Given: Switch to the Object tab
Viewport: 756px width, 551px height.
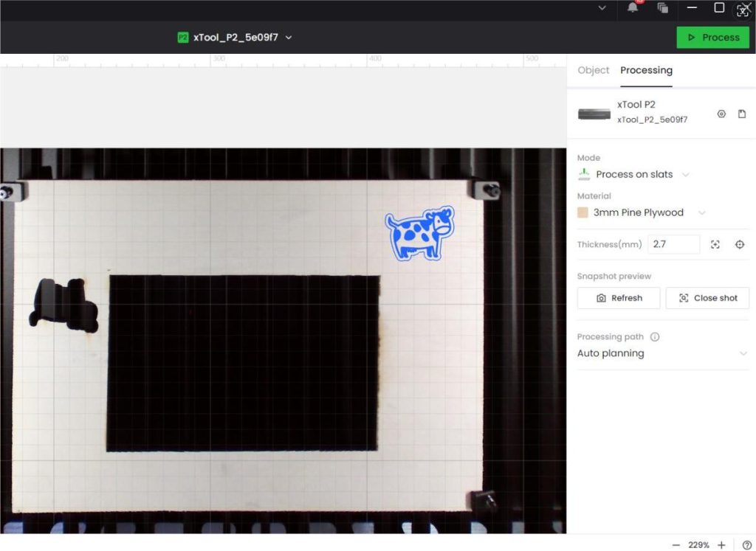Looking at the screenshot, I should [593, 70].
